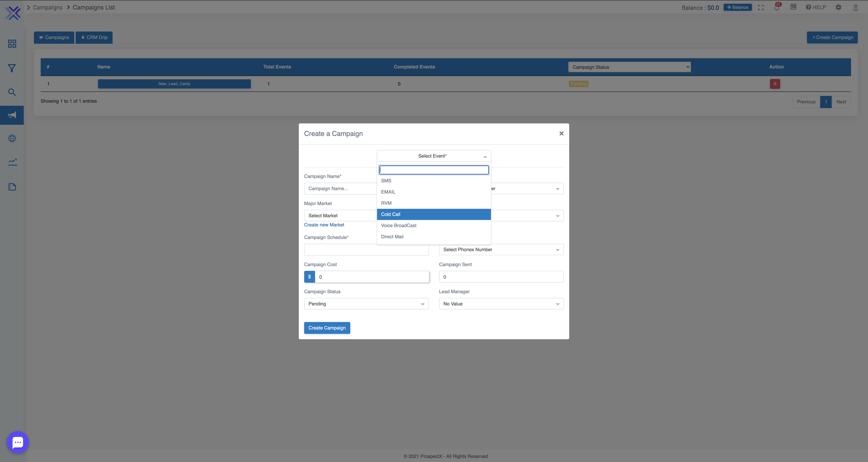Screen dimensions: 868x462
Task: Delete the New_Lead_Camp campaign
Action: (x=775, y=84)
